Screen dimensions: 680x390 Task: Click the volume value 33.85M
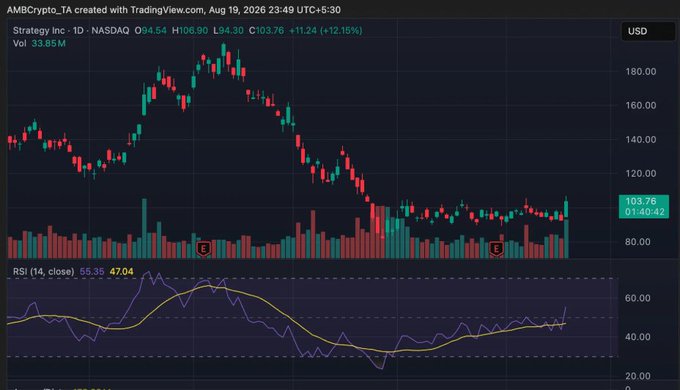click(49, 43)
